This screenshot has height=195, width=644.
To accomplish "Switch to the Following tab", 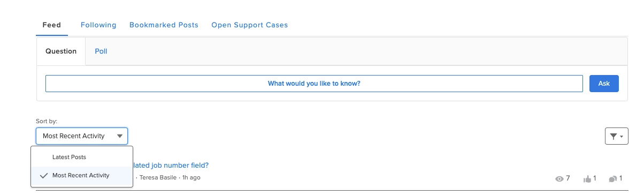I will pos(98,25).
